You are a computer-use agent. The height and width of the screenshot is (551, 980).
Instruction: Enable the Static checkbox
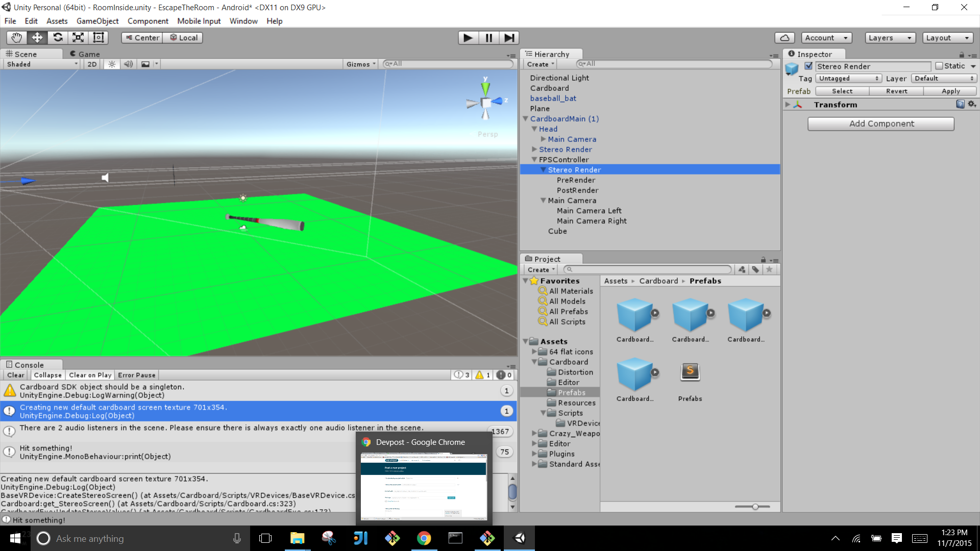pos(939,66)
